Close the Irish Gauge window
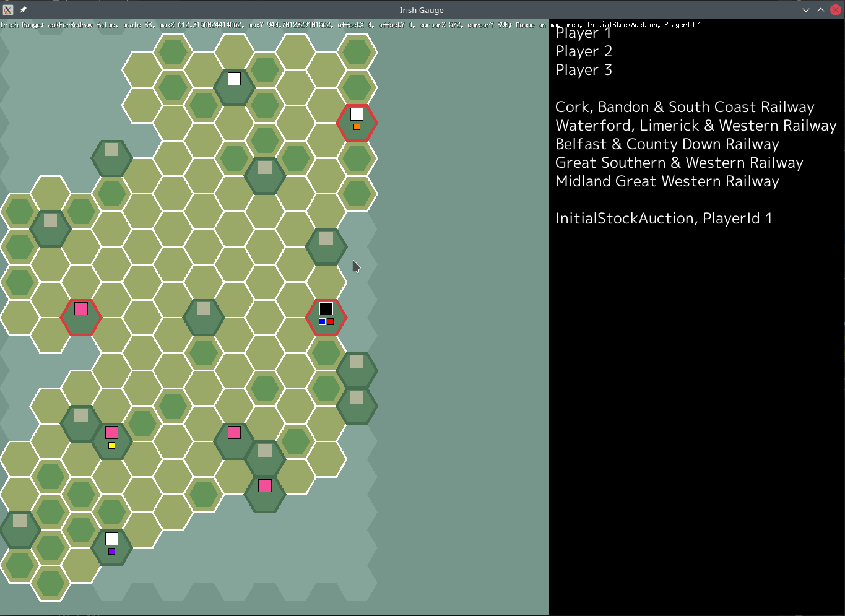This screenshot has height=616, width=845. pyautogui.click(x=836, y=10)
